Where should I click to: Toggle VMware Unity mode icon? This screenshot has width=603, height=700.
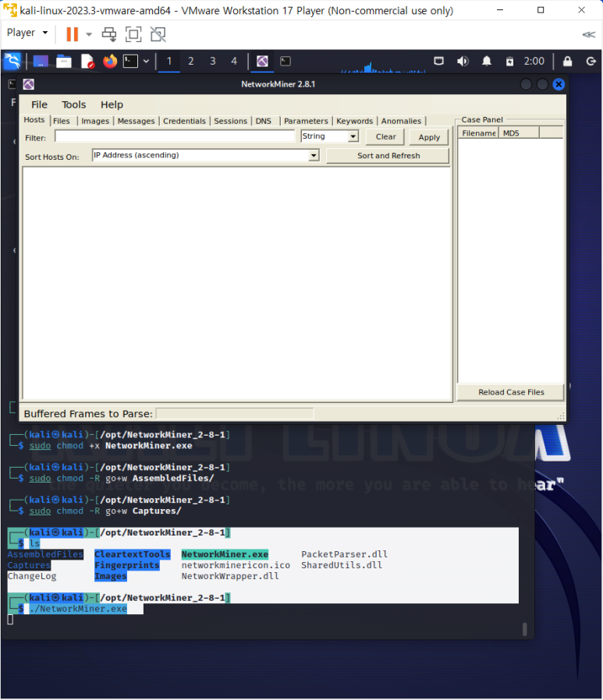158,34
